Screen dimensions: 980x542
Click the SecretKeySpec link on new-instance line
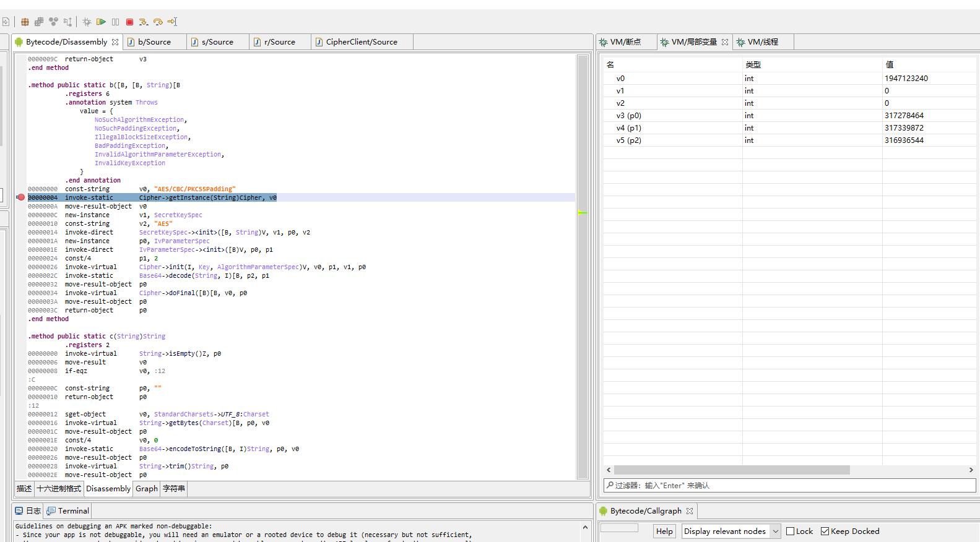(178, 215)
